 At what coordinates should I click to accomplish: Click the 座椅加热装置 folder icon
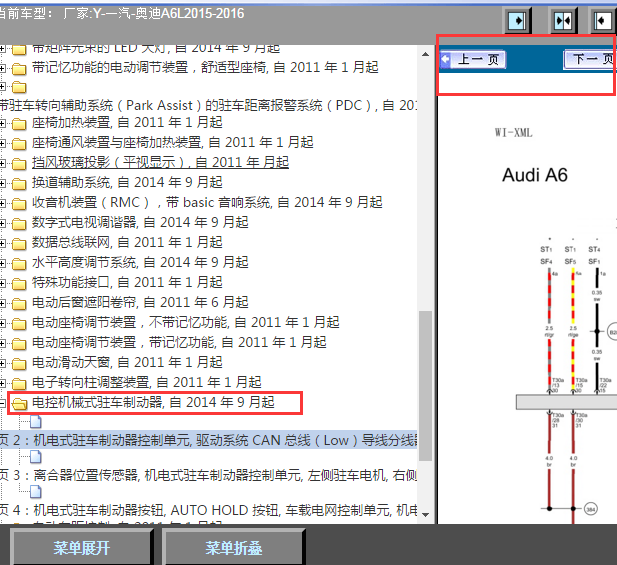click(x=19, y=124)
